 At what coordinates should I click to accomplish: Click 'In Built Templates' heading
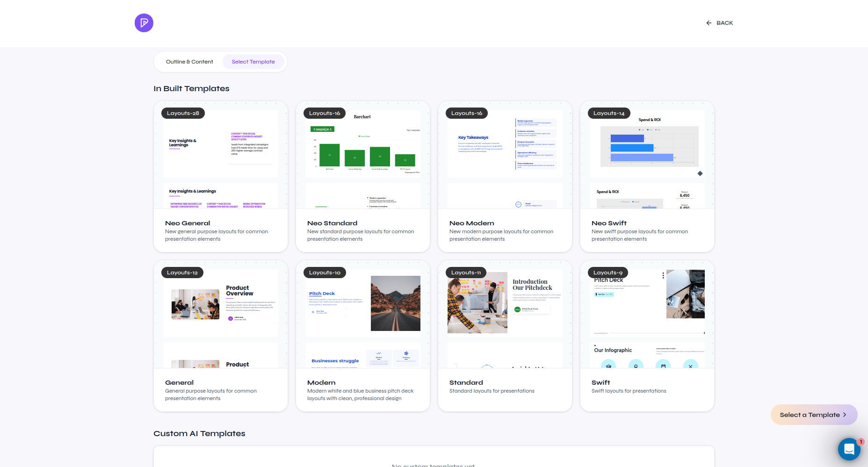(x=191, y=88)
